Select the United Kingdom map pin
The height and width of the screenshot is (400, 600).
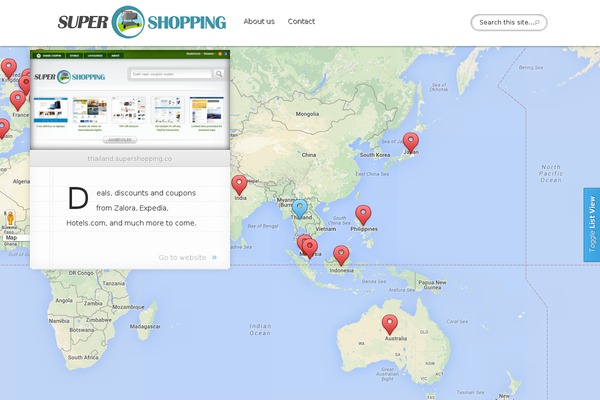pyautogui.click(x=9, y=69)
